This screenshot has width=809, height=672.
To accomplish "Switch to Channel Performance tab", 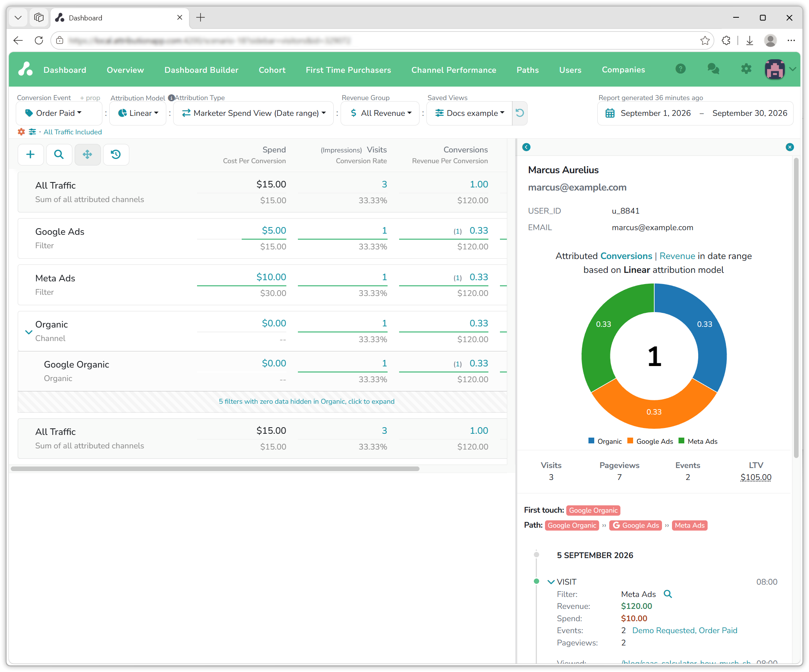I will (x=453, y=70).
